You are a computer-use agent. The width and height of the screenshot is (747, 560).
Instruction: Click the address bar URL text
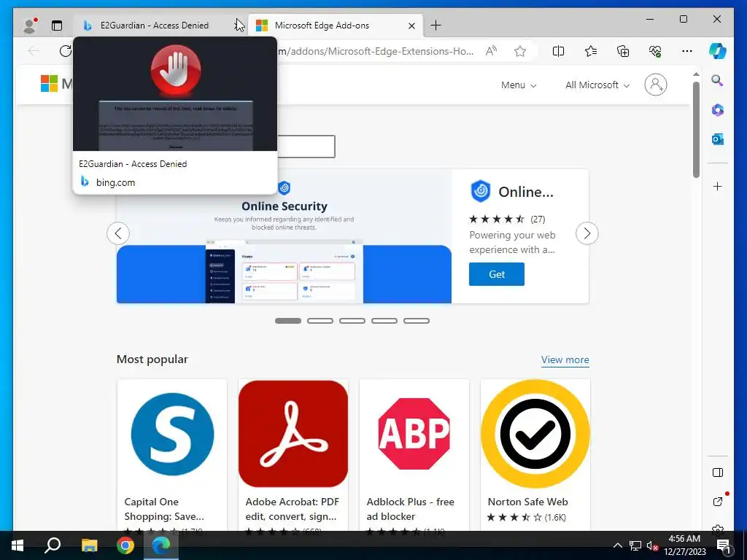[376, 51]
